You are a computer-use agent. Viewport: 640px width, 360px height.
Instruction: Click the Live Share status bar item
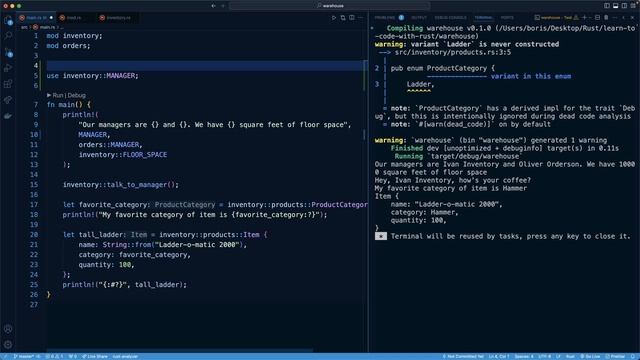pyautogui.click(x=95, y=356)
